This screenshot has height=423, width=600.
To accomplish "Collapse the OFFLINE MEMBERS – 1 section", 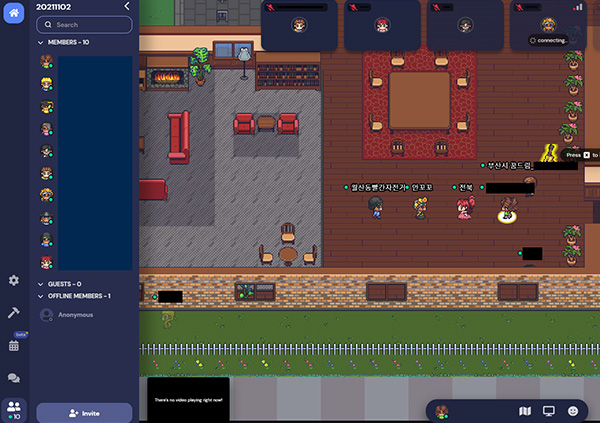I will click(40, 296).
